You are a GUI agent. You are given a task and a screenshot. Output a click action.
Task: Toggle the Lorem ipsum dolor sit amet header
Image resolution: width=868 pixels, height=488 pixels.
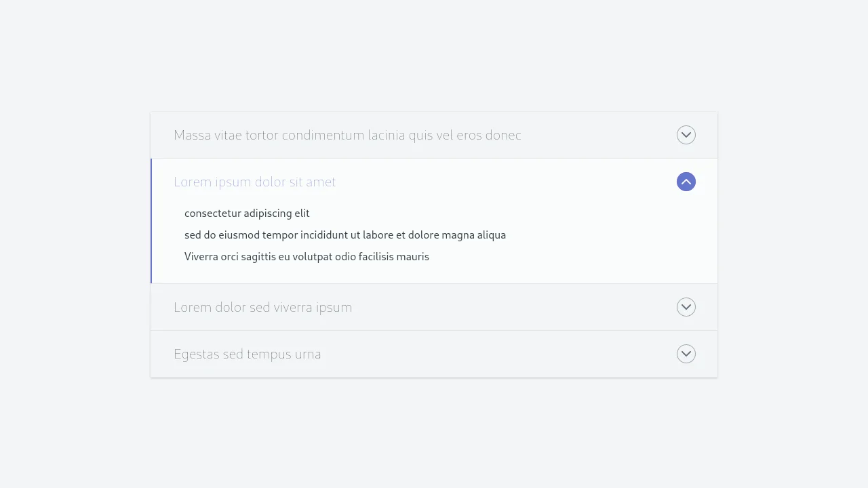[255, 182]
